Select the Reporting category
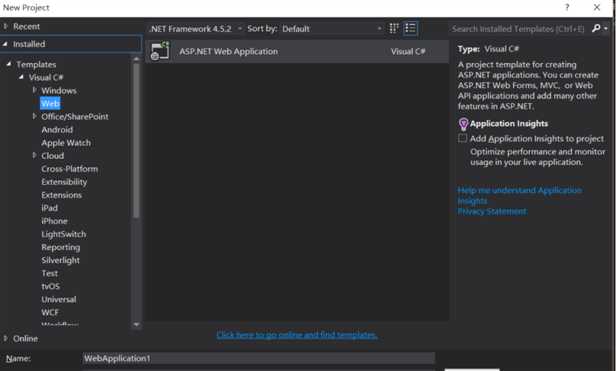 click(x=60, y=247)
